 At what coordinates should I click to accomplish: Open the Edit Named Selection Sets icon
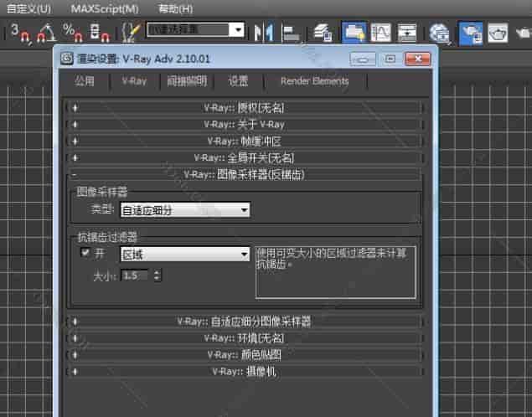132,33
